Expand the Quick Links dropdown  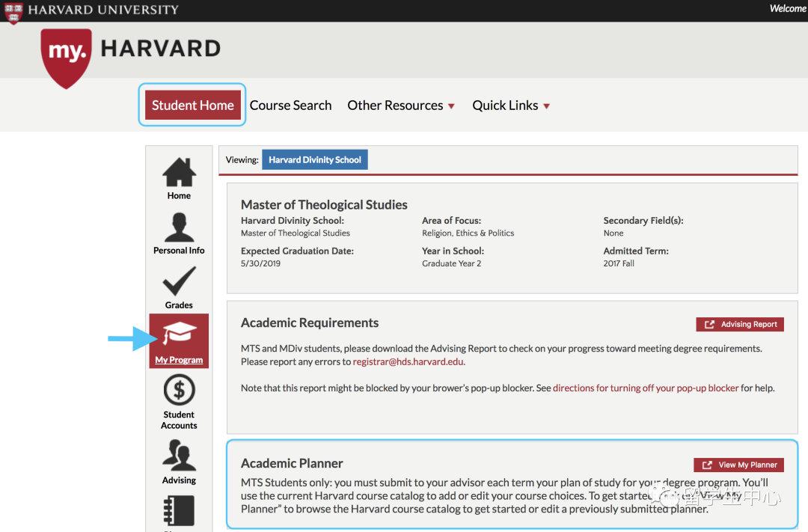point(511,106)
